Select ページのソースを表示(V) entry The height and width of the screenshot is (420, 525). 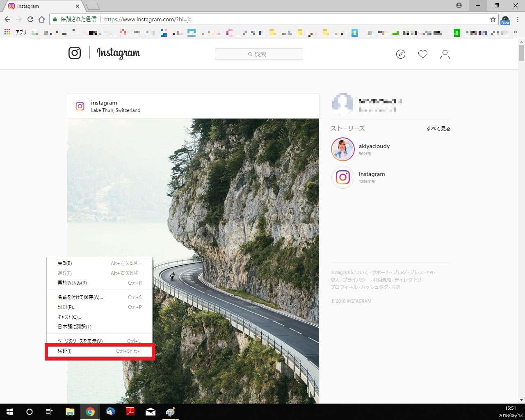point(99,341)
